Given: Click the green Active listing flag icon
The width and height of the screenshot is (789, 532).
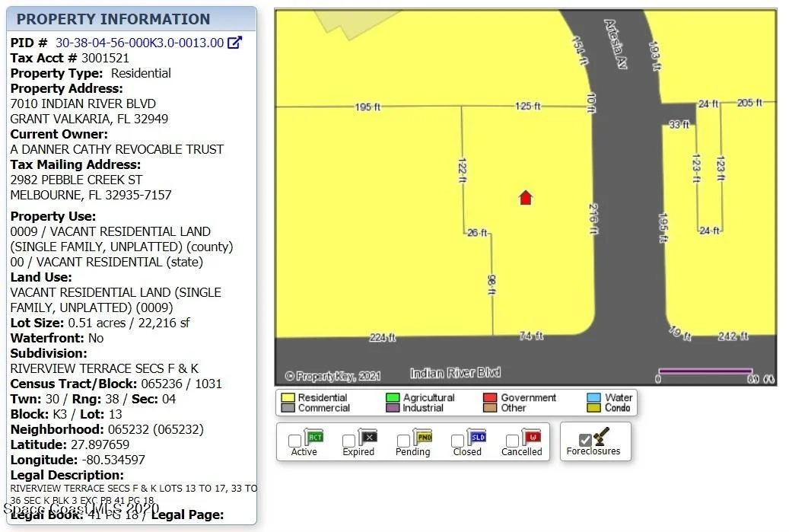Looking at the screenshot, I should click(x=314, y=437).
